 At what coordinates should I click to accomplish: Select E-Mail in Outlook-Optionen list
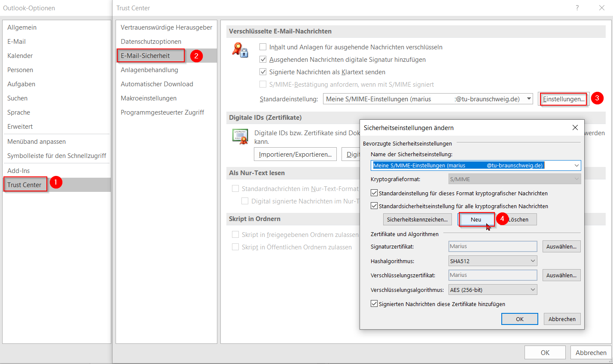tap(57, 42)
